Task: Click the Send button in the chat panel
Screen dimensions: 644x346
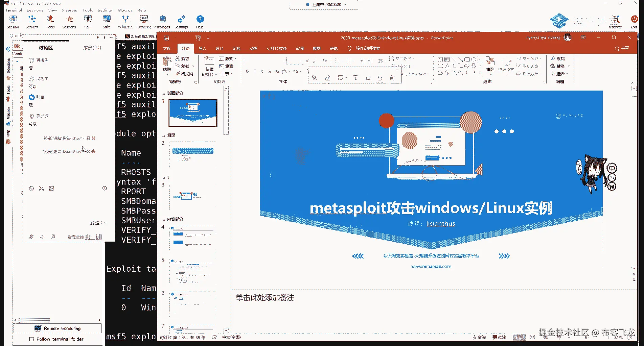Action: (95, 223)
